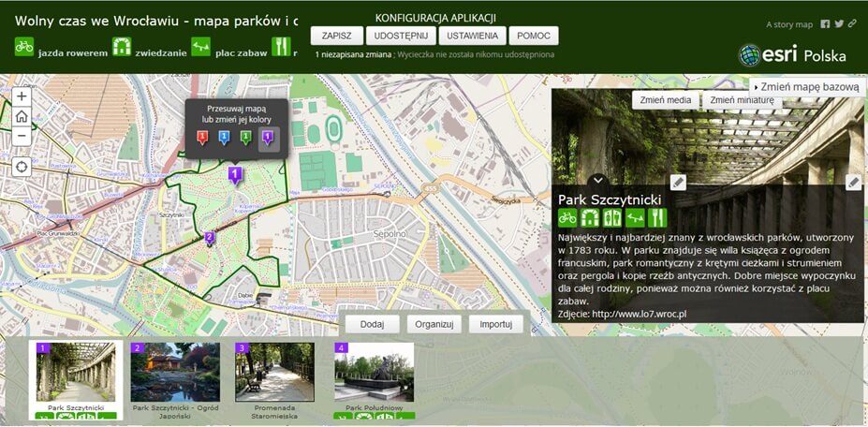Edit the Park Szczytnicki title pencil
This screenshot has height=427, width=868.
(x=678, y=183)
